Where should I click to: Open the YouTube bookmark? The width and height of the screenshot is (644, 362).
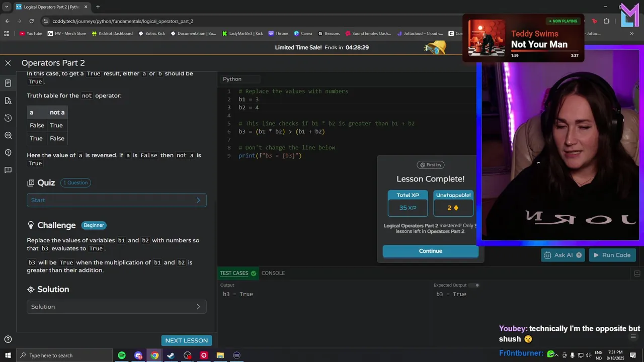point(31,34)
